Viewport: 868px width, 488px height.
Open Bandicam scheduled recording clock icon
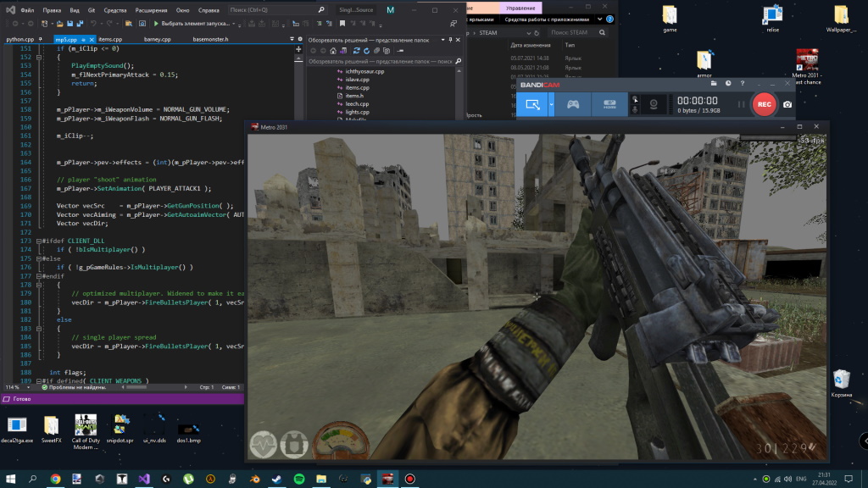pyautogui.click(x=728, y=83)
